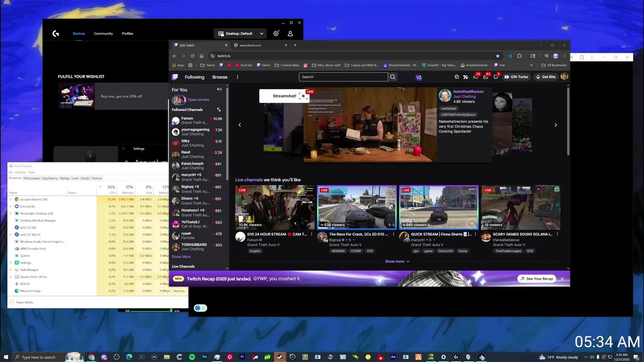Click the Twitch search magnifier button
This screenshot has height=362, width=644.
[393, 77]
